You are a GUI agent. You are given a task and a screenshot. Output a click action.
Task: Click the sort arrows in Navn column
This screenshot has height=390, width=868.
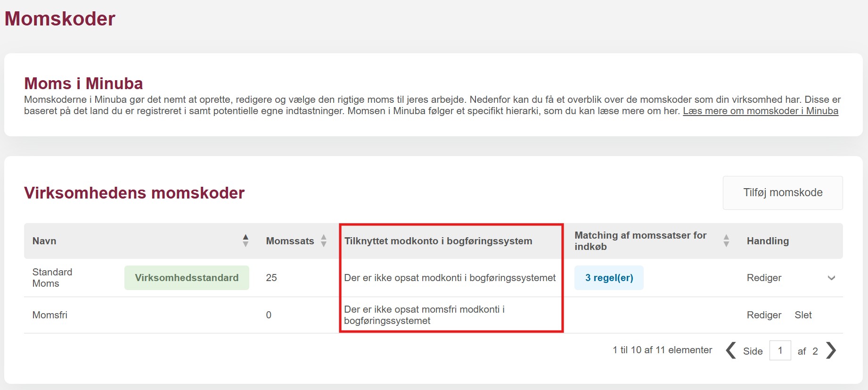tap(246, 241)
